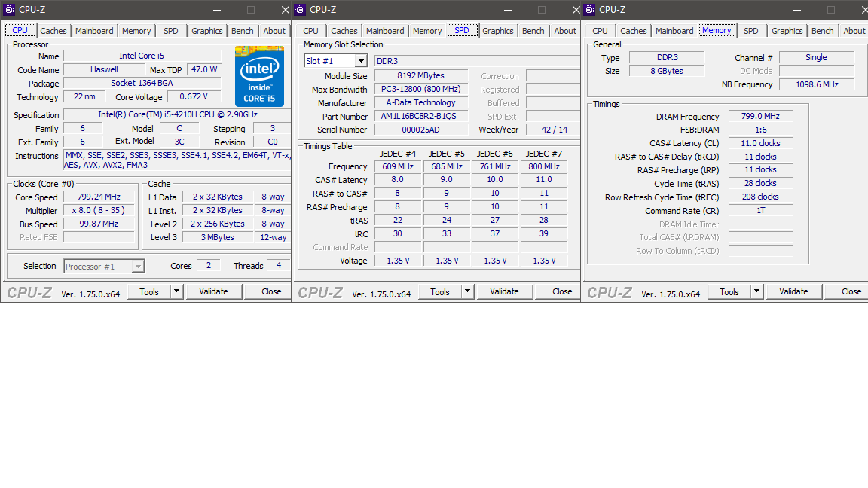Switch to the Mainboard tab in the CPU window

[94, 31]
